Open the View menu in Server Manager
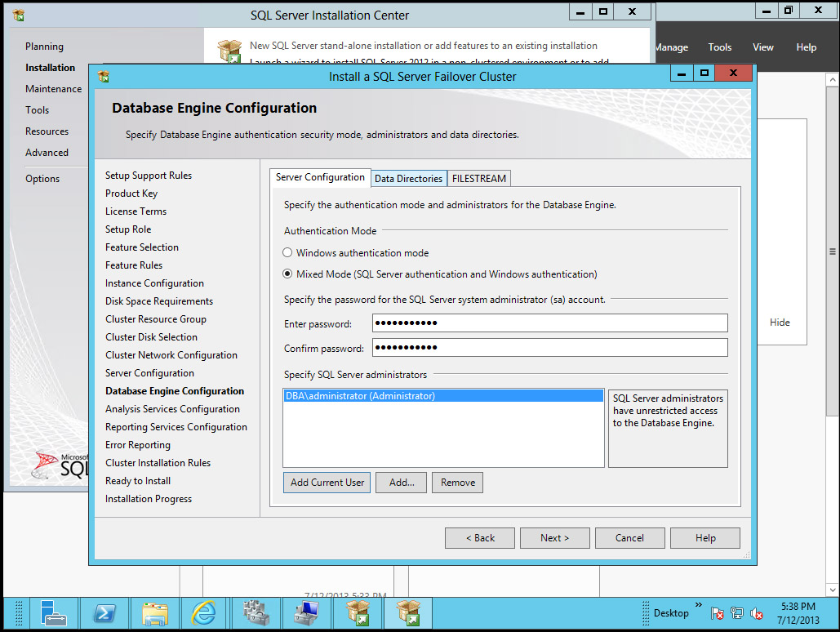Viewport: 840px width, 632px height. pos(762,47)
